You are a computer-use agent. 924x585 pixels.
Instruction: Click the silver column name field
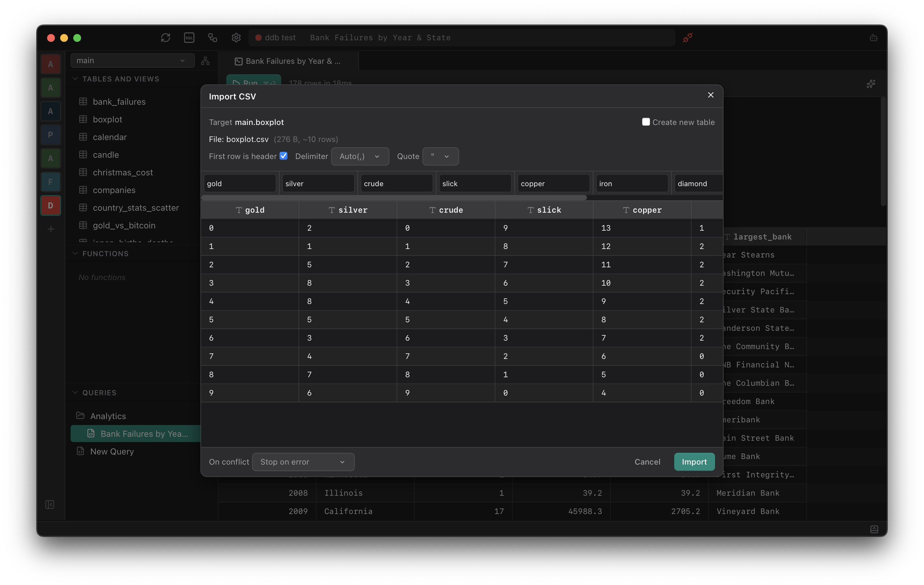(318, 184)
